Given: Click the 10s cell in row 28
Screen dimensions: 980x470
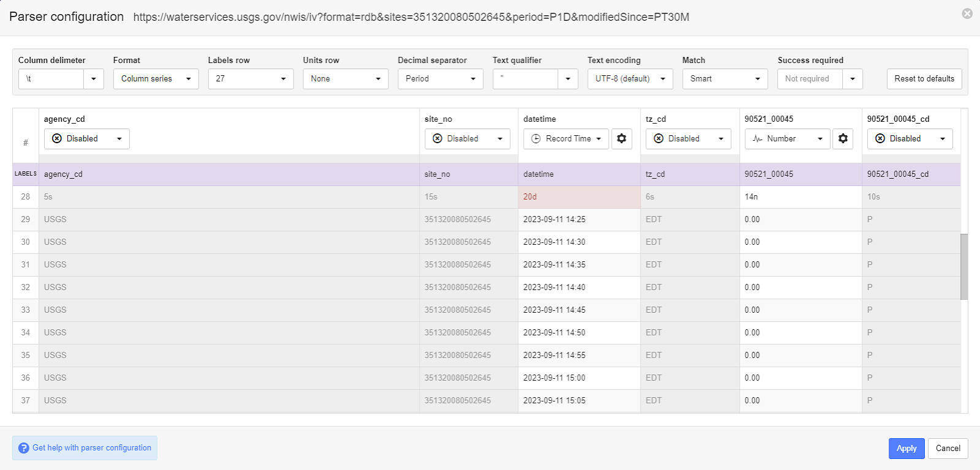Looking at the screenshot, I should click(911, 197).
